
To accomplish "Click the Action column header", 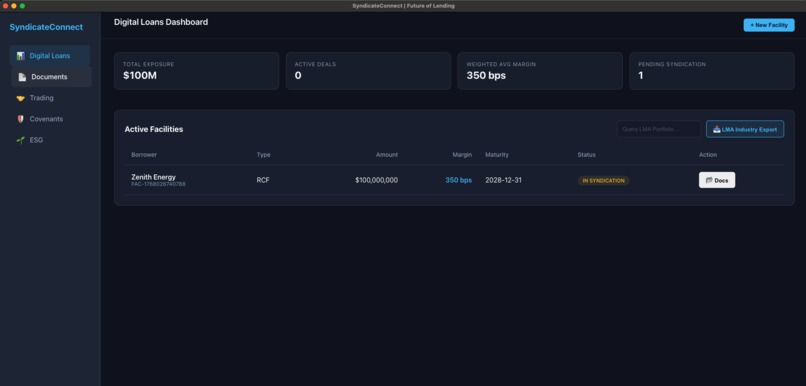I will tap(708, 155).
